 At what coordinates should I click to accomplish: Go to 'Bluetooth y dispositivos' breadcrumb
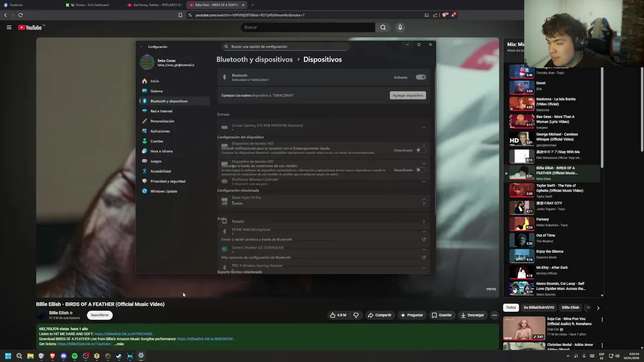(x=255, y=59)
